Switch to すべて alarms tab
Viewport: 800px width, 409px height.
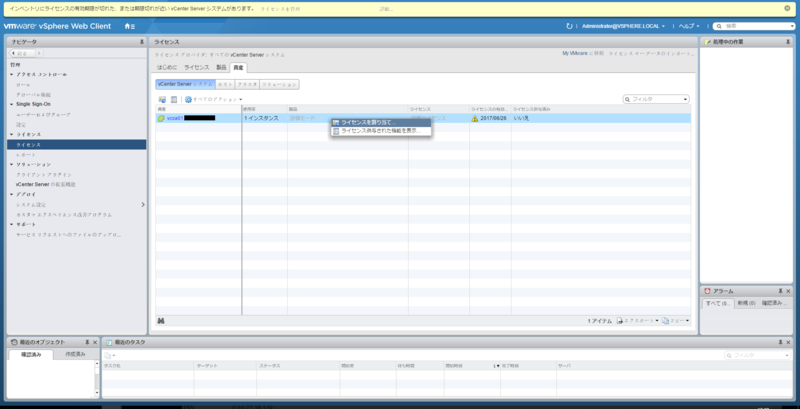click(x=718, y=303)
